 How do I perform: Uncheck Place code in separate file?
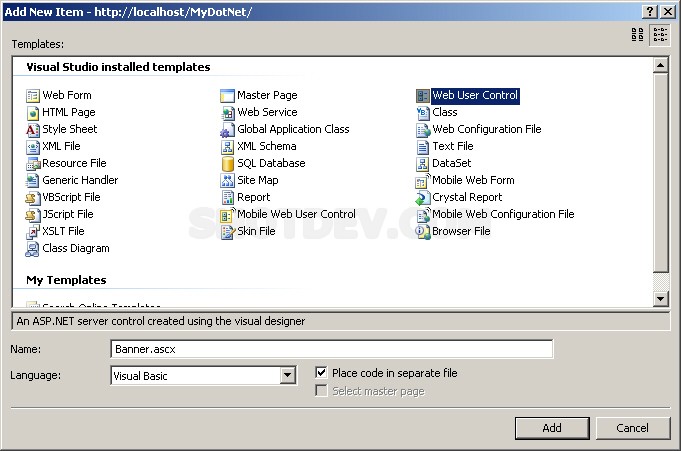[321, 373]
